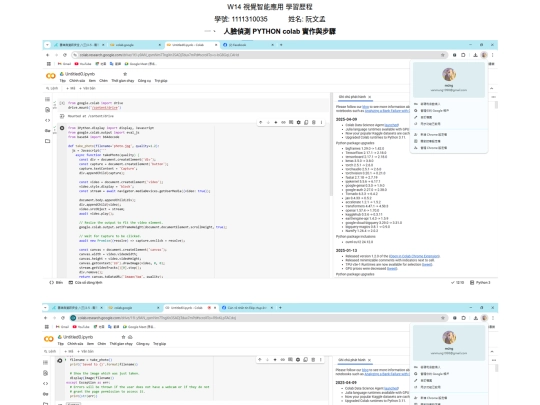Open more cell actions in upper cell toolbar
540x405 pixels.
(x=321, y=122)
